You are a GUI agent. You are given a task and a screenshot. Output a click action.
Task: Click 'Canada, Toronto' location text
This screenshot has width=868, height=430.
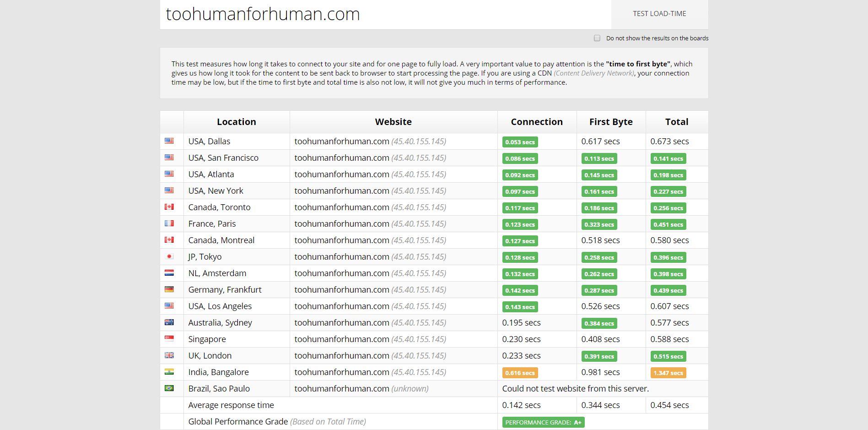tap(219, 207)
